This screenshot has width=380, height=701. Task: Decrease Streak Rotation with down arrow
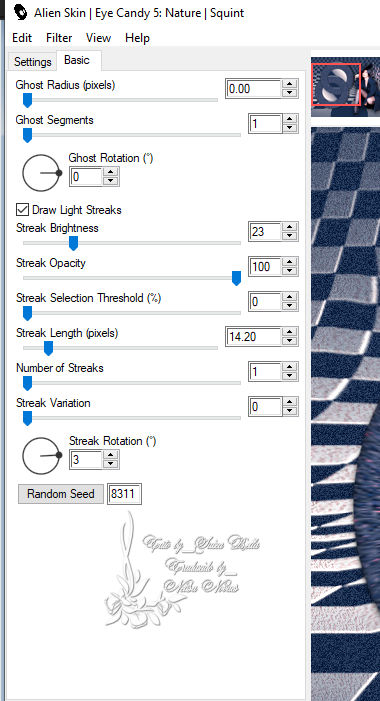coord(110,464)
